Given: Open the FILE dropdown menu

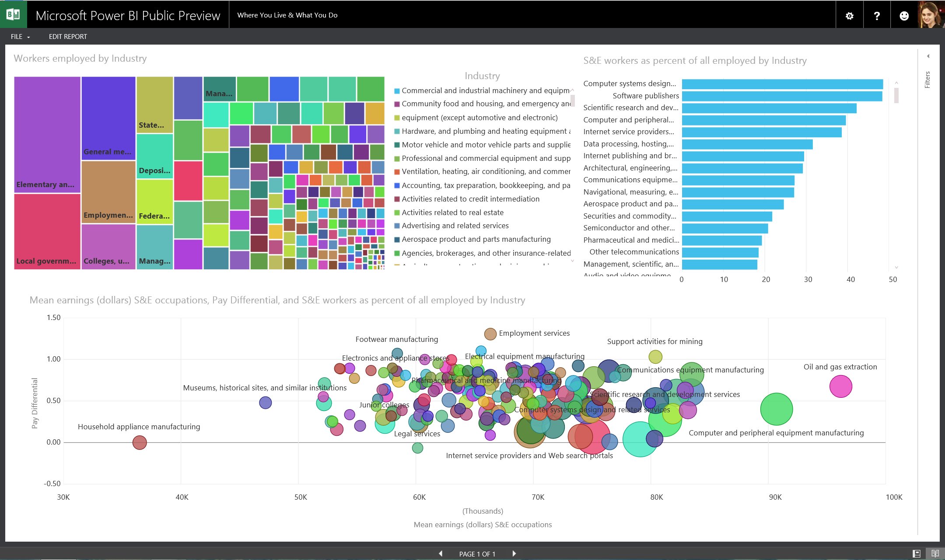Looking at the screenshot, I should [19, 36].
